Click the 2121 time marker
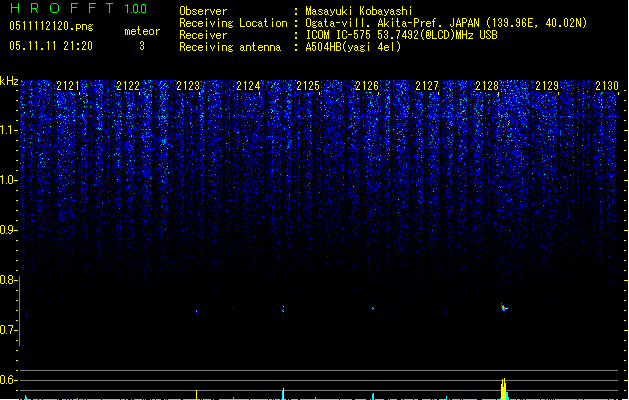This screenshot has height=400, width=629. (68, 86)
